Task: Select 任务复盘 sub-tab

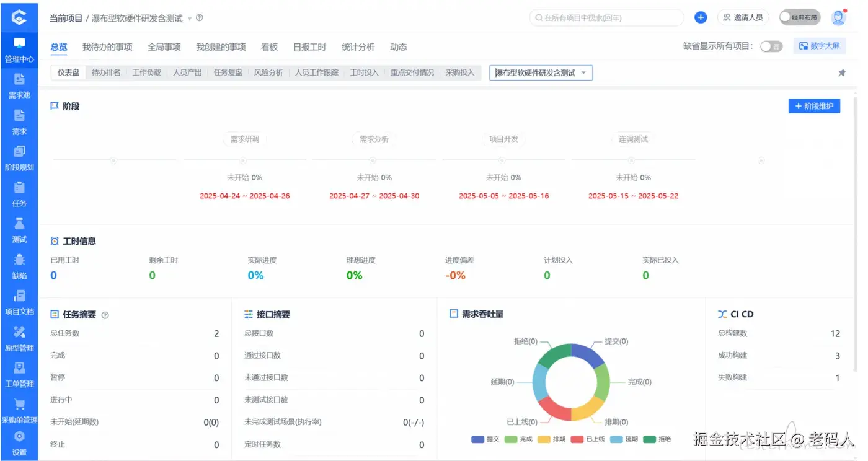Action: pyautogui.click(x=228, y=73)
